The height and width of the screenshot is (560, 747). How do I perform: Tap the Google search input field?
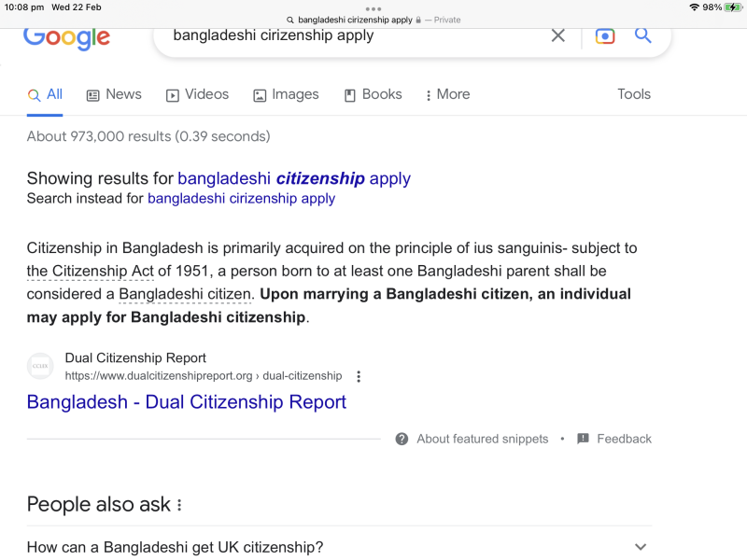[355, 35]
